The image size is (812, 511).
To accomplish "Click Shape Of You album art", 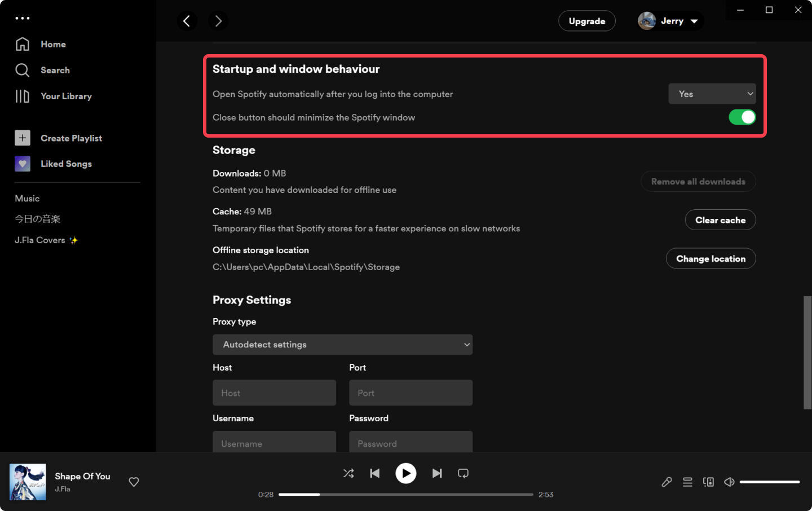I will point(28,482).
